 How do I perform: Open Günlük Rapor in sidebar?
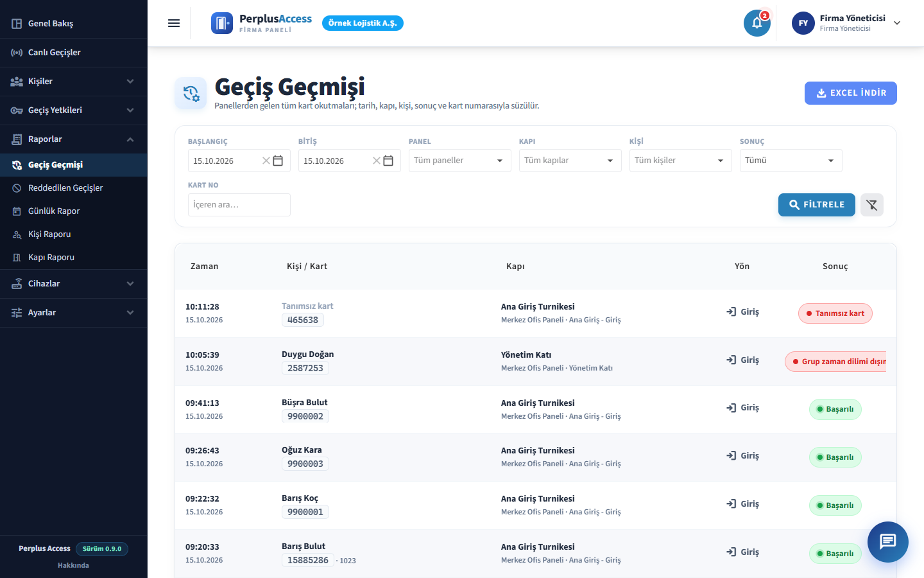(x=74, y=211)
